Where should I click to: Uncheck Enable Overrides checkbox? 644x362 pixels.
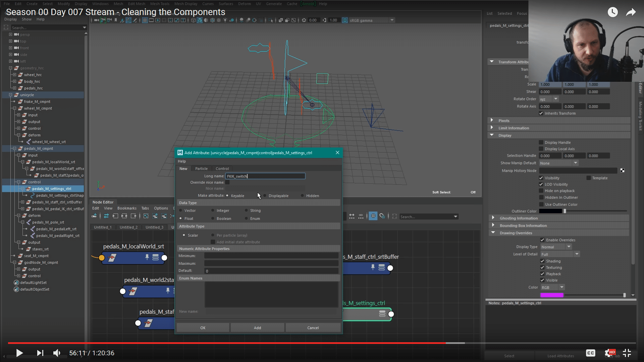coord(542,240)
